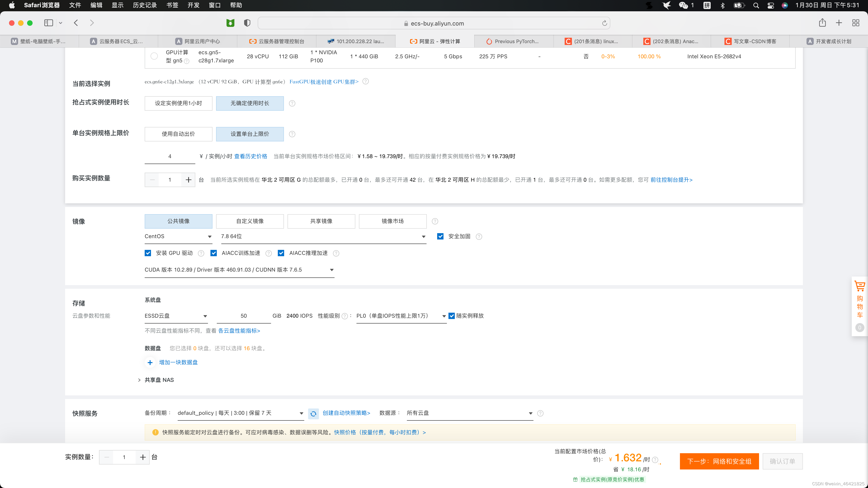Screen dimensions: 868x488
Task: Open the CentOS operating system dropdown
Action: coord(178,236)
